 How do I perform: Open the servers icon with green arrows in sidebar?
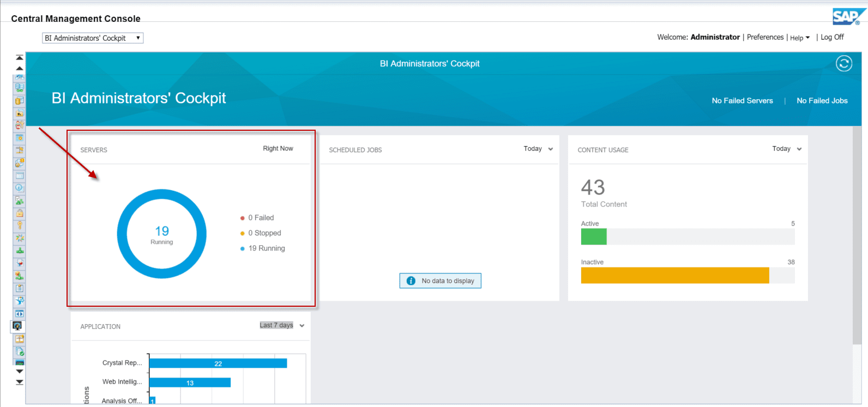tap(20, 88)
